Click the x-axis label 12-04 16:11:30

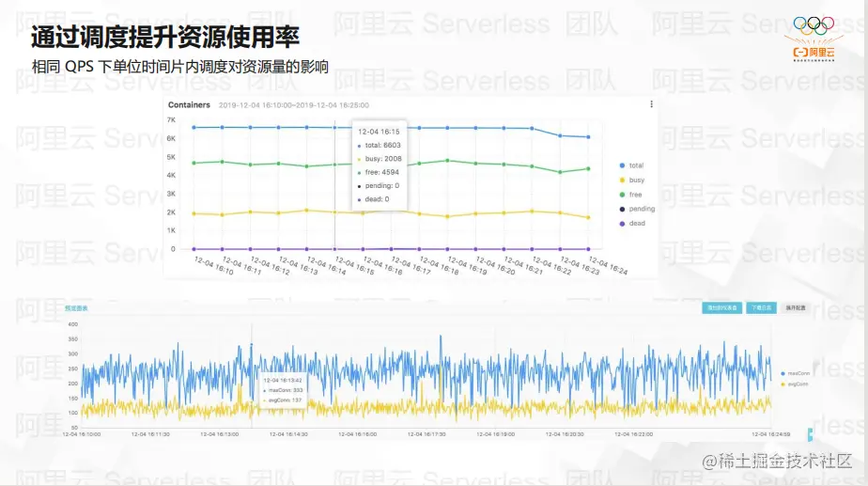(150, 434)
